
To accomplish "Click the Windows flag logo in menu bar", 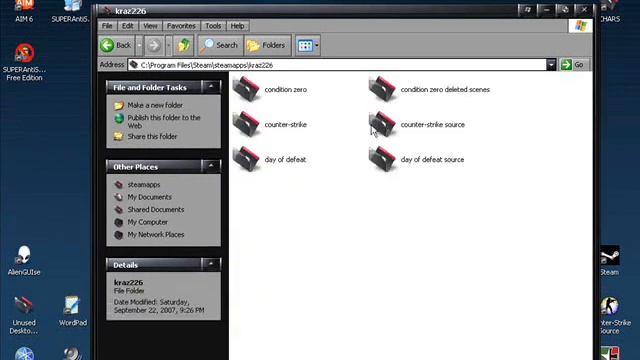I will (x=580, y=26).
